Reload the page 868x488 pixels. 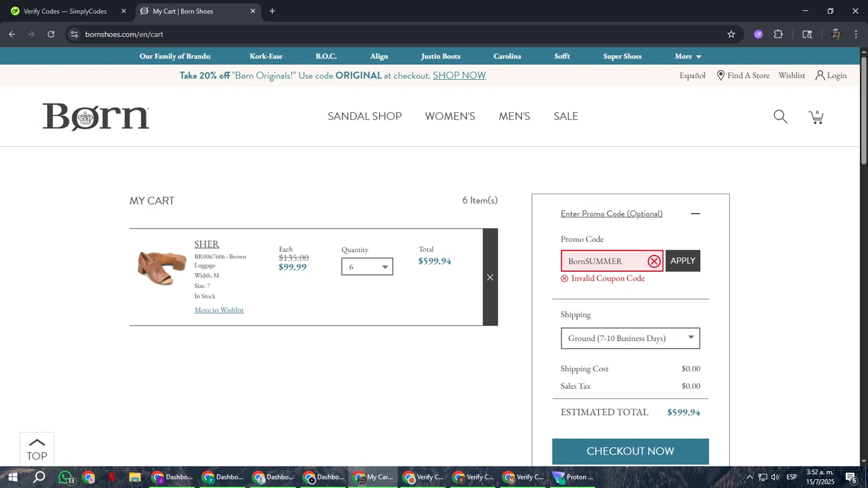coord(51,34)
